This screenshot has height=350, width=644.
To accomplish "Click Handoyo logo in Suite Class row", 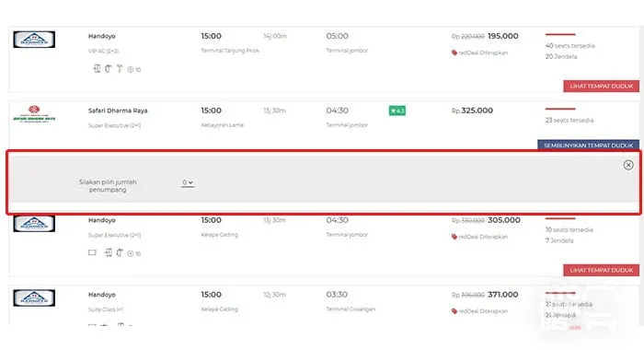I will pos(34,297).
